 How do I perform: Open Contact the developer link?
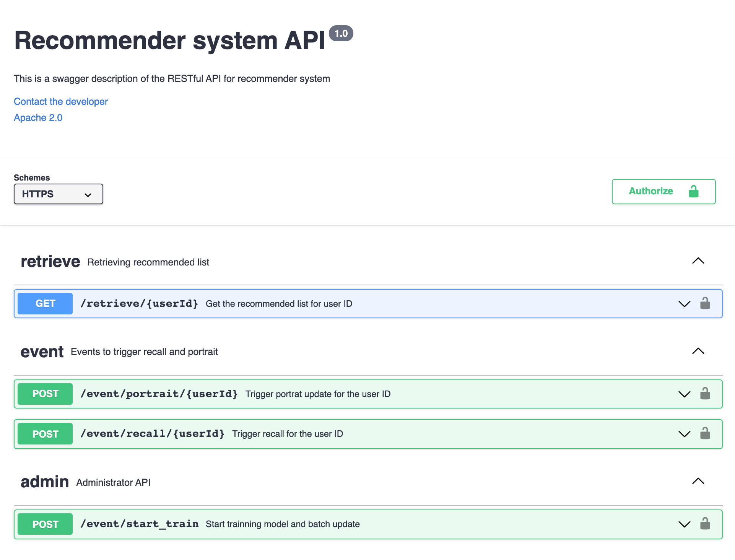[x=60, y=101]
